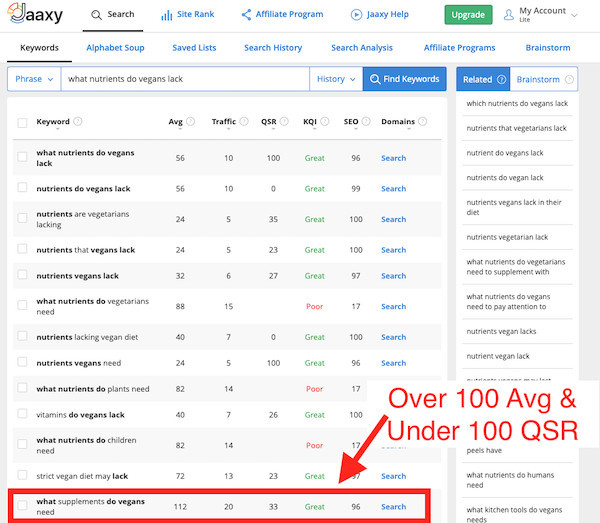The width and height of the screenshot is (600, 523).
Task: Click Search domains link for 'nutrients vegans lack'
Action: [x=393, y=276]
